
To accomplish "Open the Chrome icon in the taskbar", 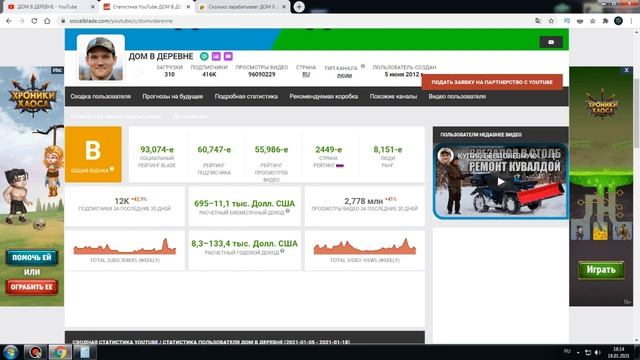I will tap(59, 352).
